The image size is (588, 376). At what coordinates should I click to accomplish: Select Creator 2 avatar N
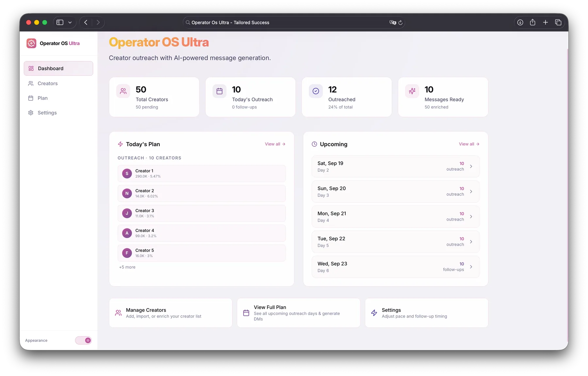point(127,193)
